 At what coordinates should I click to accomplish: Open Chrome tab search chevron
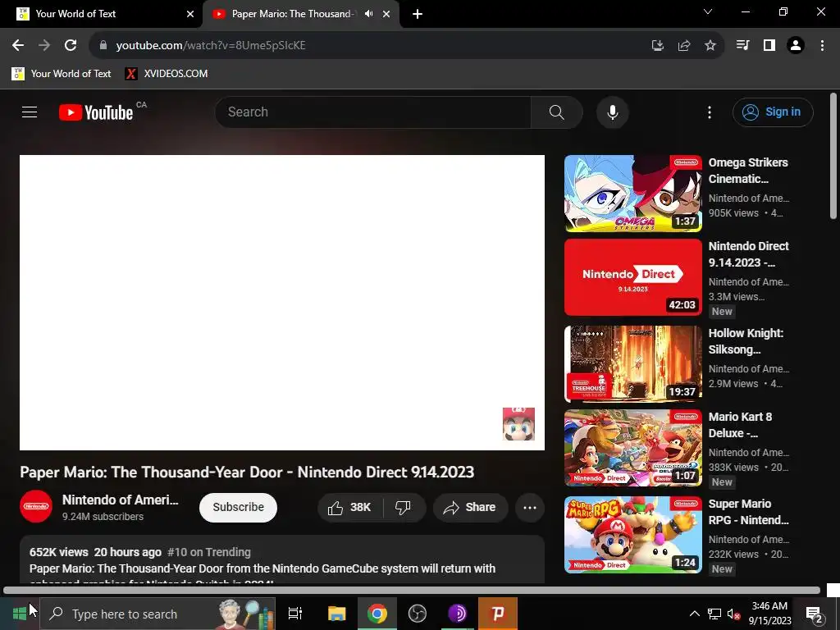(x=708, y=11)
